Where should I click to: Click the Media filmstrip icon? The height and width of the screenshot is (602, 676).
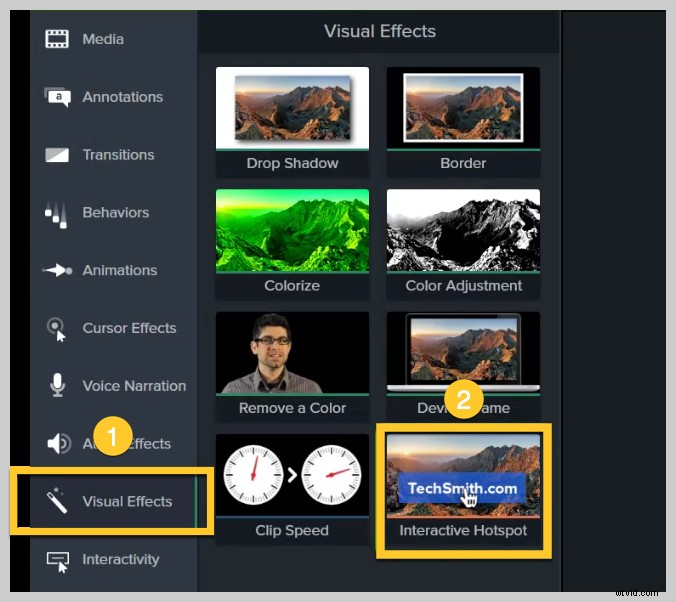pyautogui.click(x=57, y=39)
